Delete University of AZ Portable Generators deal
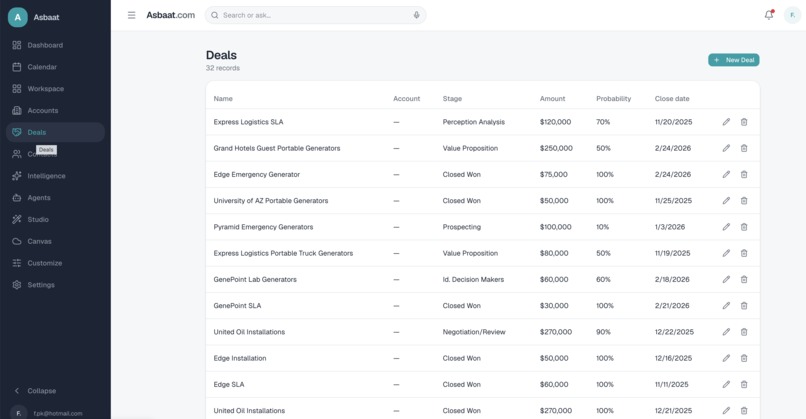The width and height of the screenshot is (806, 419). [x=744, y=201]
